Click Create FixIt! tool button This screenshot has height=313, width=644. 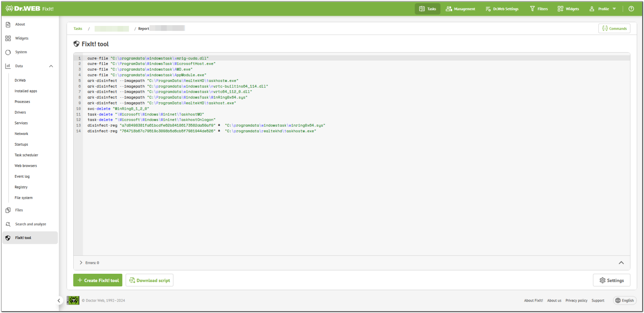[98, 280]
